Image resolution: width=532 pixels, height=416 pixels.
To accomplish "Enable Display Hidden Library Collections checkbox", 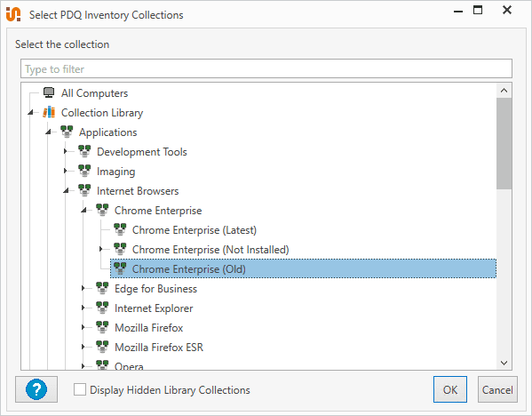I will coord(80,389).
